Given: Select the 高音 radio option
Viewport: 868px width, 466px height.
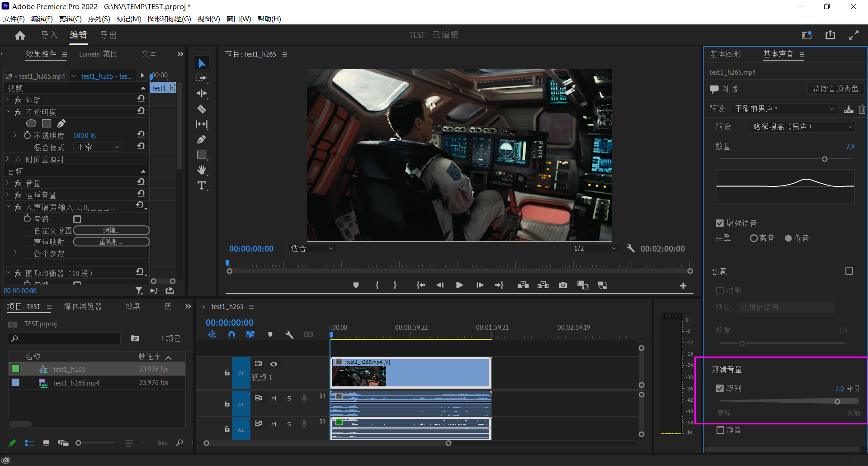Looking at the screenshot, I should tap(754, 238).
